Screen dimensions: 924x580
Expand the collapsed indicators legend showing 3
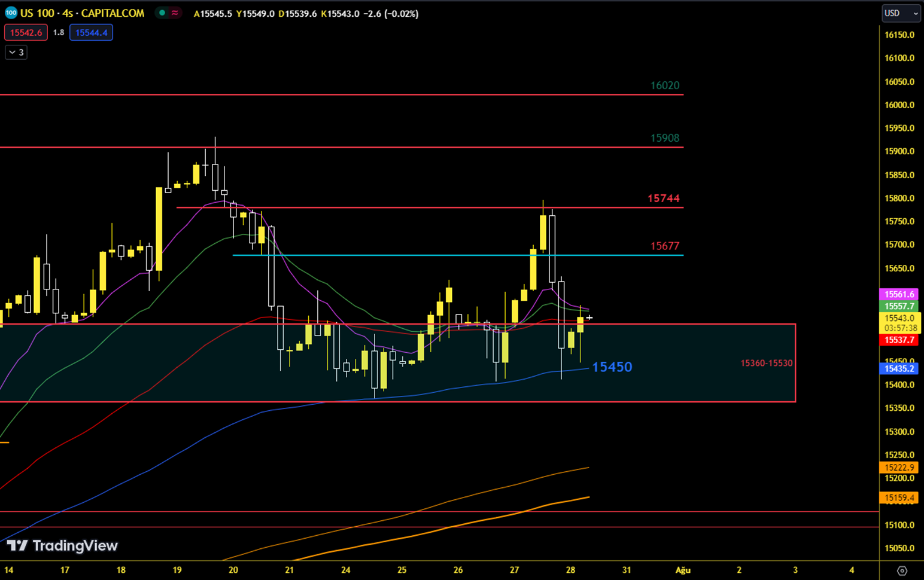(x=16, y=53)
